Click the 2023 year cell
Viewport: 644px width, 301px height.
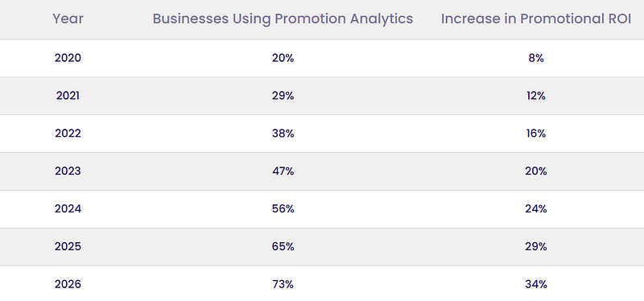[x=68, y=171]
